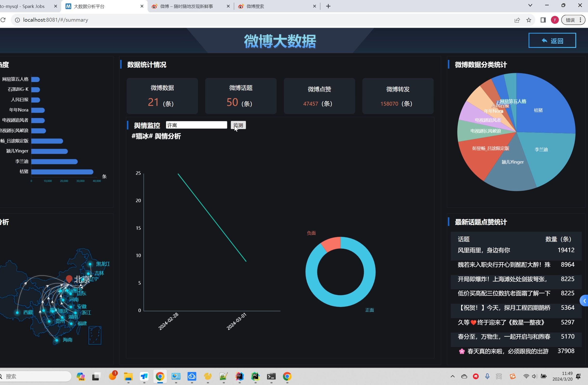Select the 风里雨里，身边有你 topic row
This screenshot has width=588, height=385.
[516, 250]
